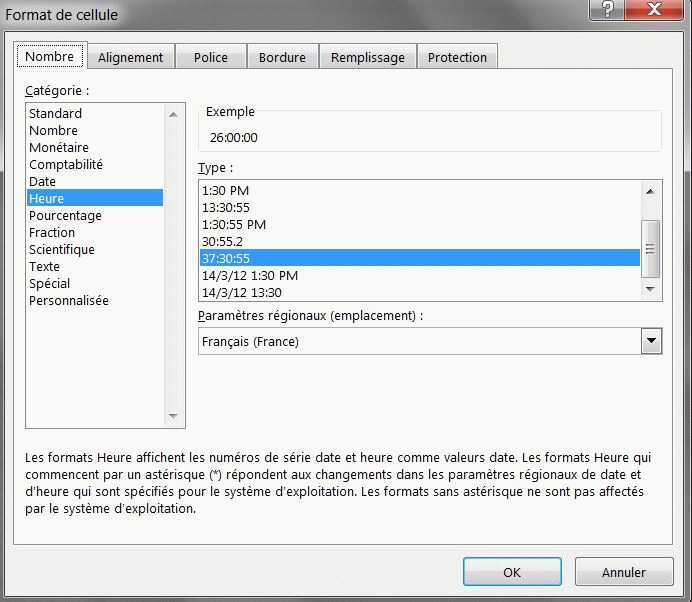692x602 pixels.
Task: Click the Catégorie list scroll down arrow
Action: [x=173, y=416]
